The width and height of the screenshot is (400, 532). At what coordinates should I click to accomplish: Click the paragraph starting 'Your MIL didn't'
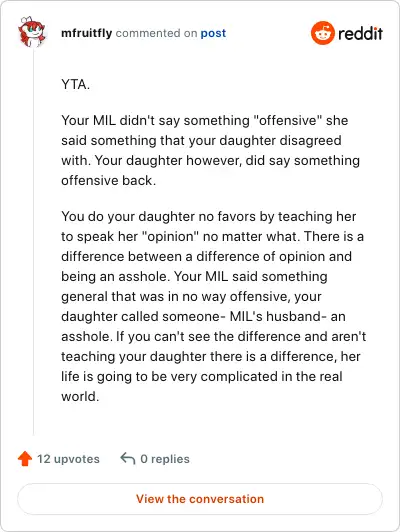pyautogui.click(x=210, y=150)
